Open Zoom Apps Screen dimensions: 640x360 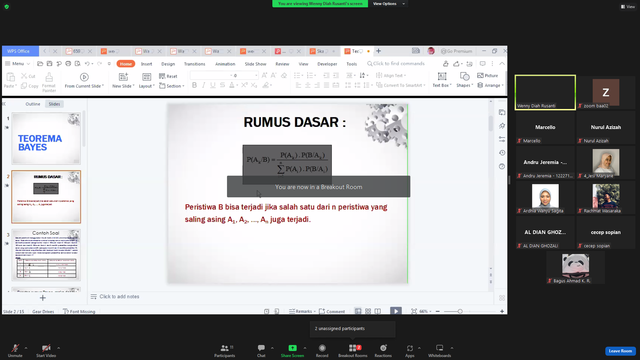click(x=410, y=350)
